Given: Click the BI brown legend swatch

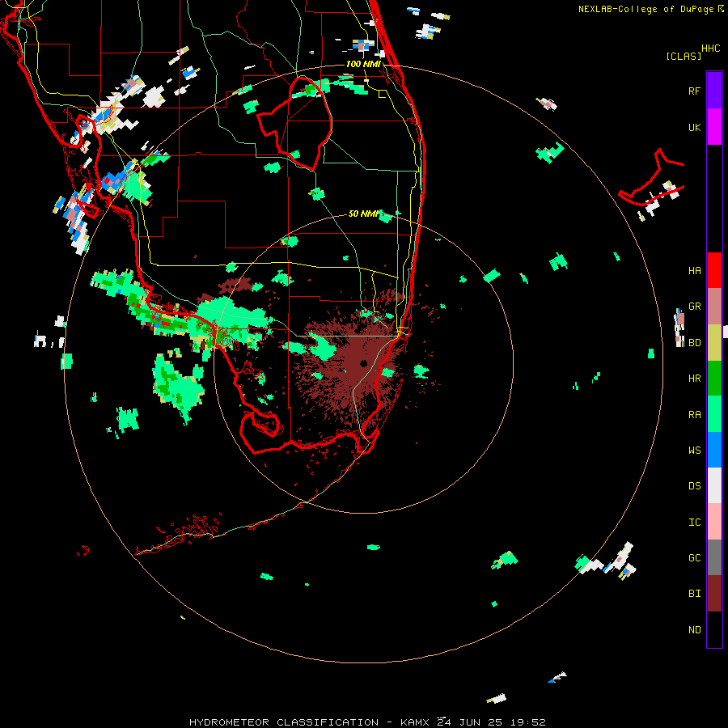Looking at the screenshot, I should click(x=714, y=594).
